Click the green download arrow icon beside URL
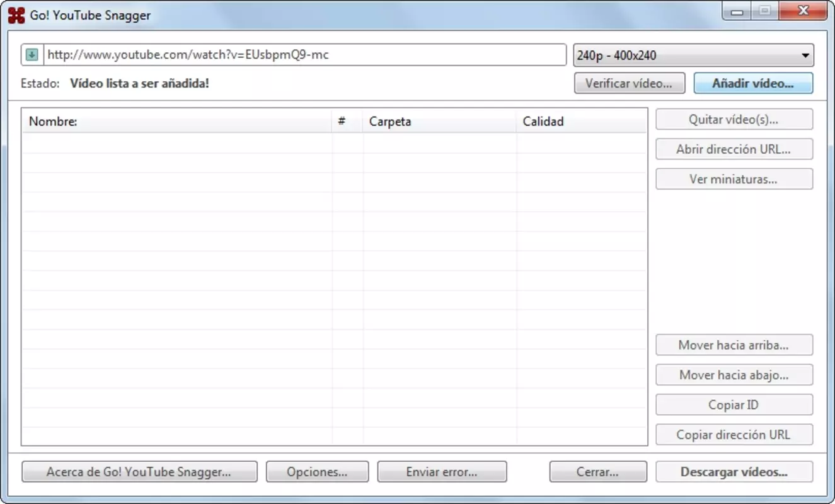The image size is (835, 504). pyautogui.click(x=32, y=55)
